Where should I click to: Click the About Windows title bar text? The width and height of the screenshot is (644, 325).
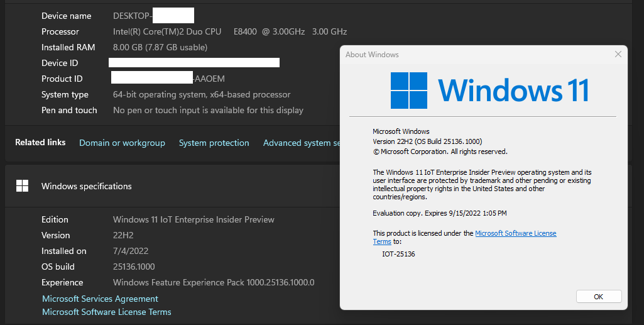point(372,54)
